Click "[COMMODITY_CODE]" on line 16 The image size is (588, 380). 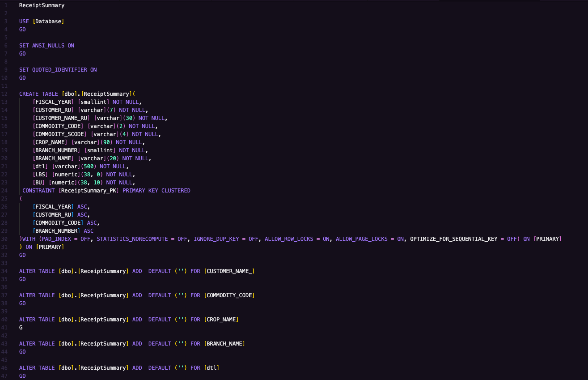point(58,126)
